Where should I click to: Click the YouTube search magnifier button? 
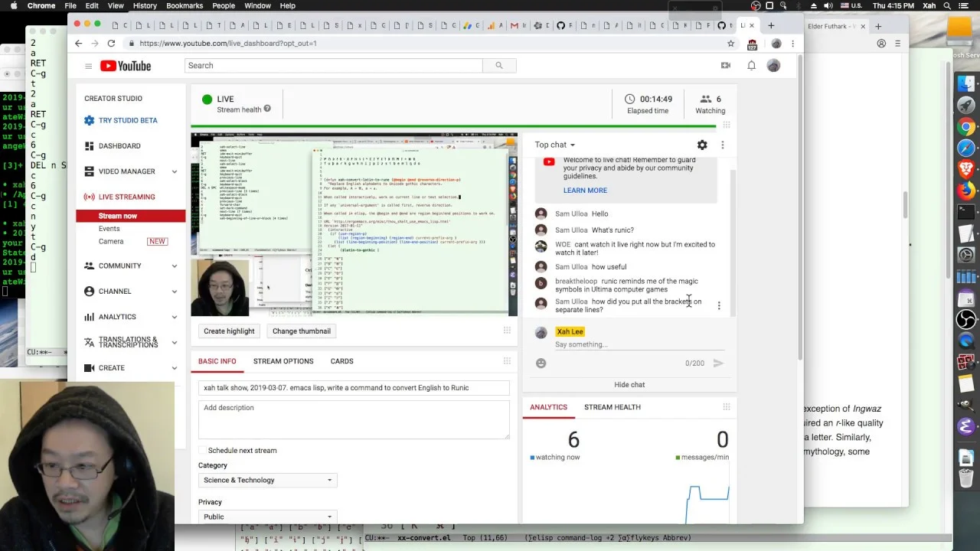point(499,66)
